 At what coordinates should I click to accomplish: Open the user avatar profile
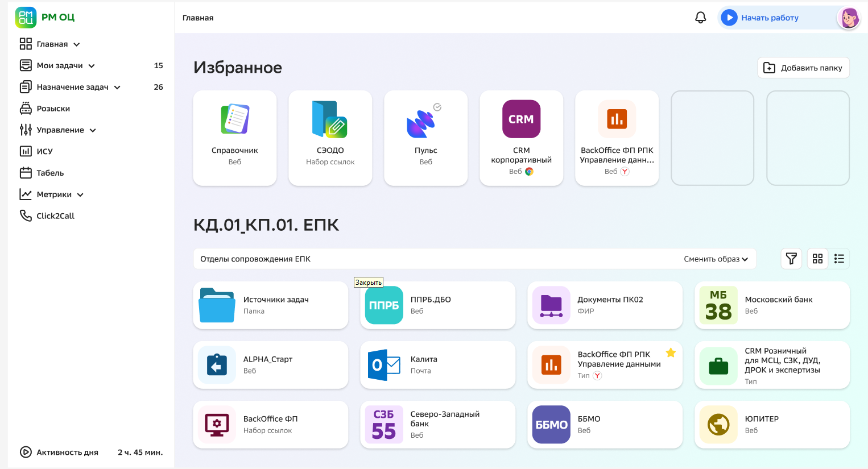pyautogui.click(x=849, y=18)
